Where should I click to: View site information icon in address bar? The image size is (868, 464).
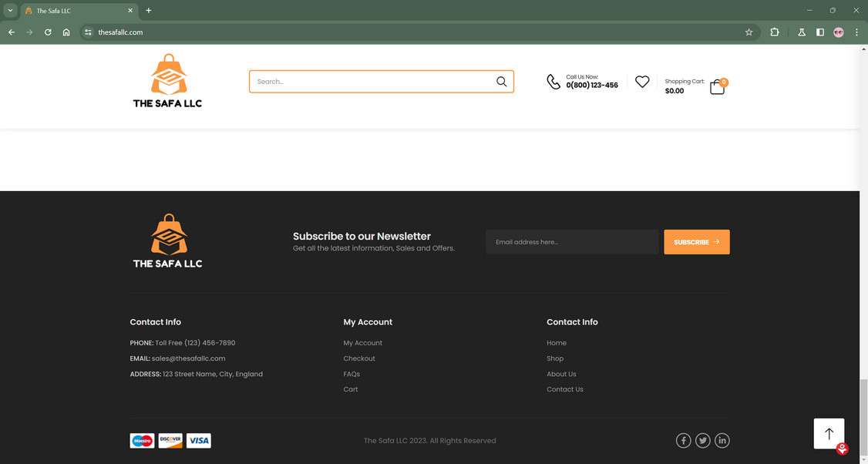click(x=88, y=32)
